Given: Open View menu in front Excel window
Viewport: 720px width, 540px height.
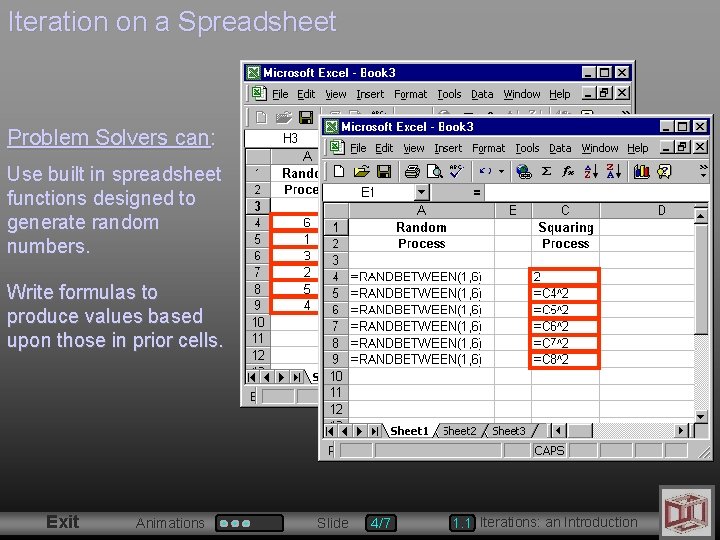Looking at the screenshot, I should click(x=414, y=148).
